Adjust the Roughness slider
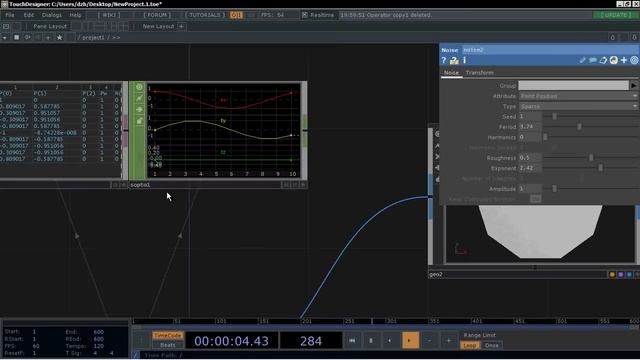This screenshot has height=360, width=640. 591,158
